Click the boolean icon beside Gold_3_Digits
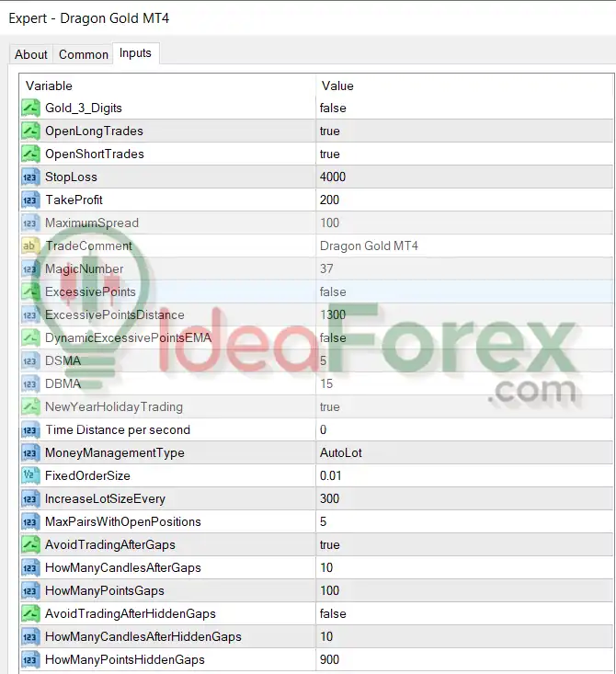The width and height of the screenshot is (616, 674). (x=30, y=108)
